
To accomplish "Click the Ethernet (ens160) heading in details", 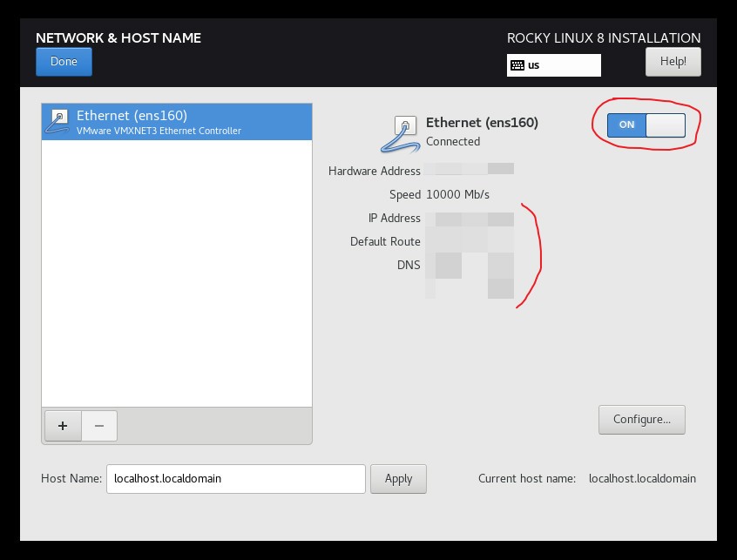I will (483, 123).
